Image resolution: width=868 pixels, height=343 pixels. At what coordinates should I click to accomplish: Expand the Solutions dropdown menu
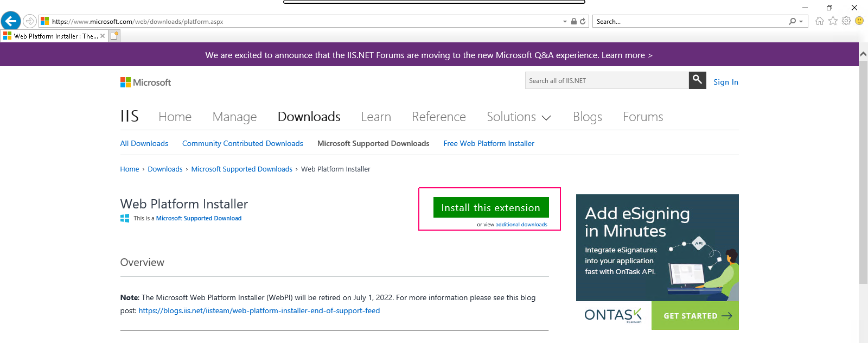pos(519,117)
